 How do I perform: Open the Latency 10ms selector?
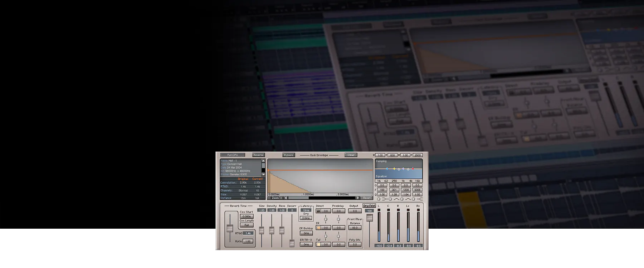pyautogui.click(x=306, y=210)
